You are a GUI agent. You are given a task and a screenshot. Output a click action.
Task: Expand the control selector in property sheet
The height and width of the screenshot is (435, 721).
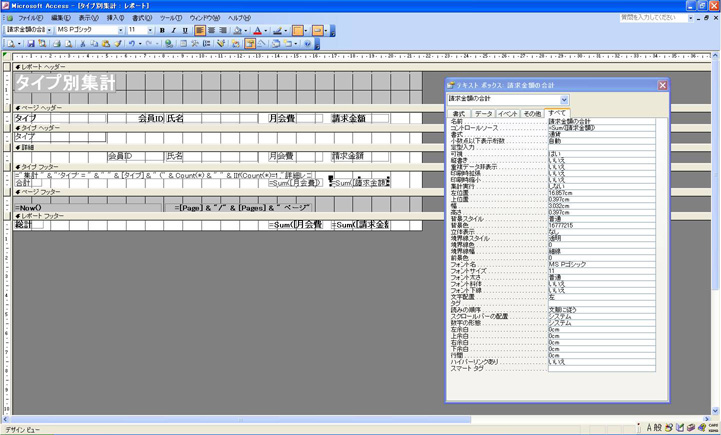[564, 100]
